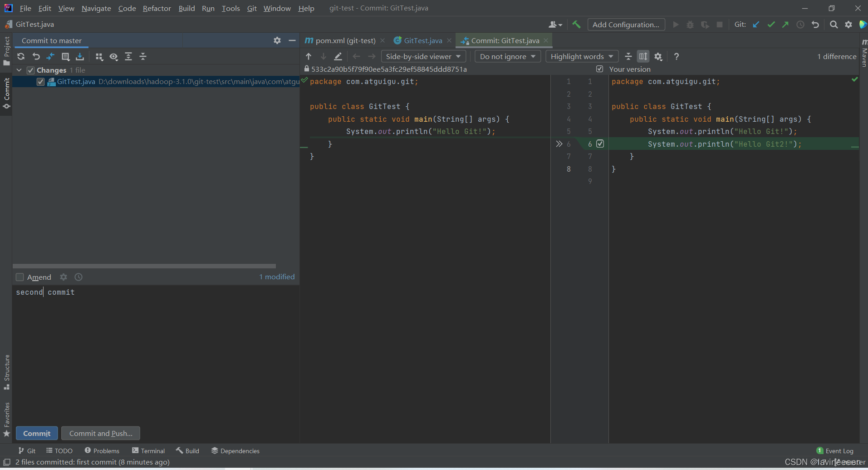868x470 pixels.
Task: Click the horizontal scrollbar in changes list
Action: [x=144, y=266]
